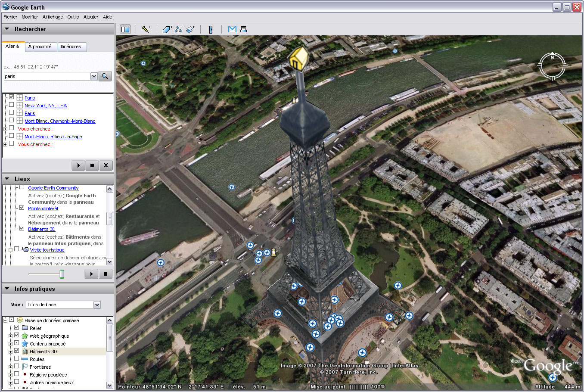Image resolution: width=584 pixels, height=392 pixels.
Task: Open the Mont-Blanc, Rillieux-la-Pape link
Action: pyautogui.click(x=53, y=137)
